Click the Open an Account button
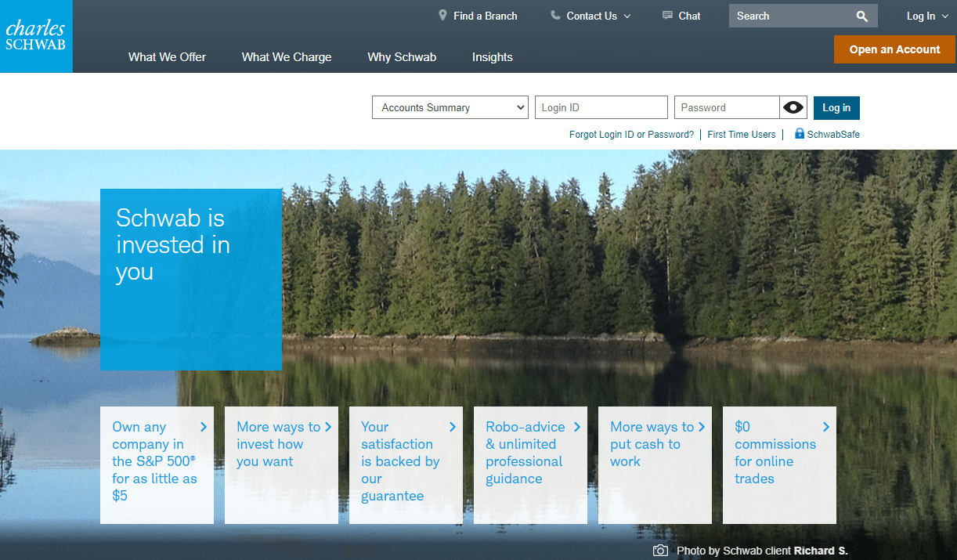The height and width of the screenshot is (560, 957). 894,49
